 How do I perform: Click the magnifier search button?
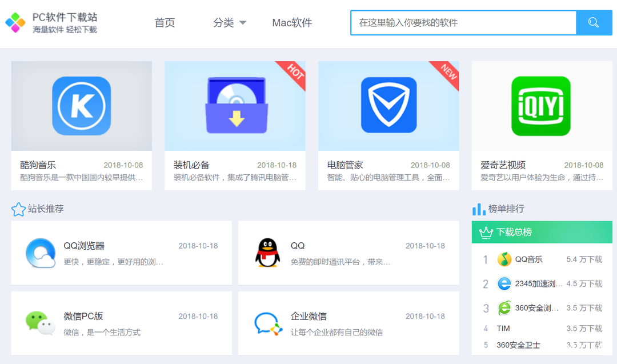[x=594, y=22]
